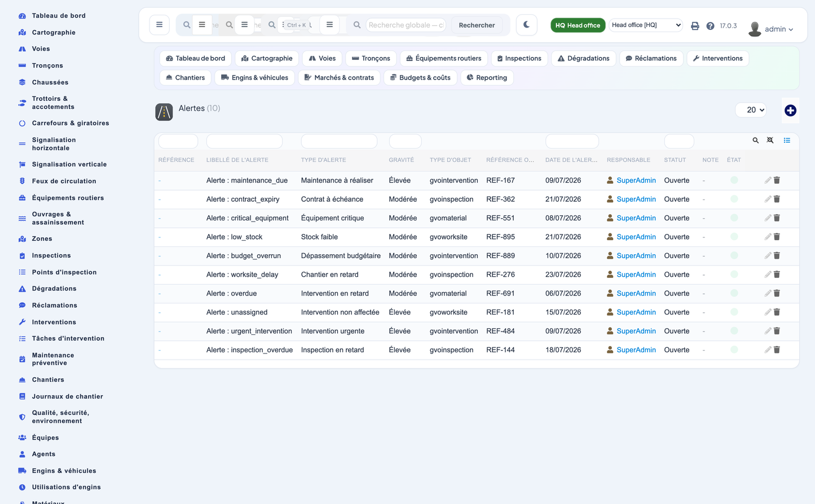Open Chaussées in the left sidebar

click(x=50, y=82)
